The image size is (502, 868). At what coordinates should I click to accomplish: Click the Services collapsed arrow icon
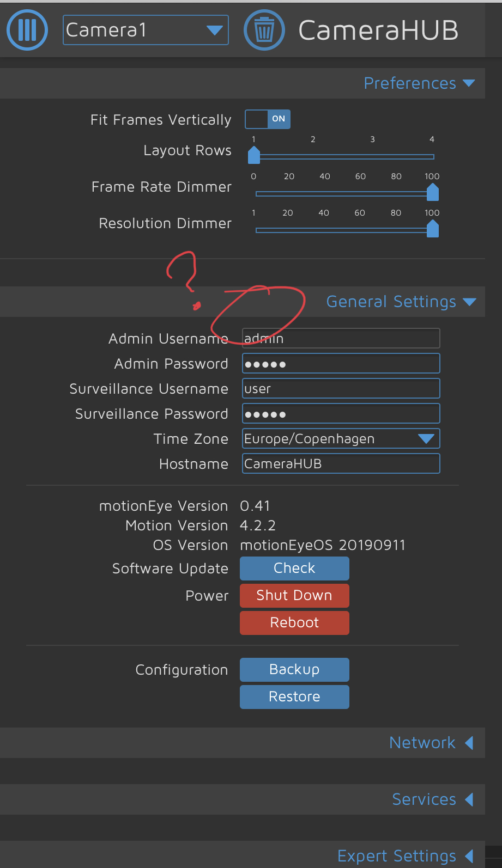click(469, 799)
